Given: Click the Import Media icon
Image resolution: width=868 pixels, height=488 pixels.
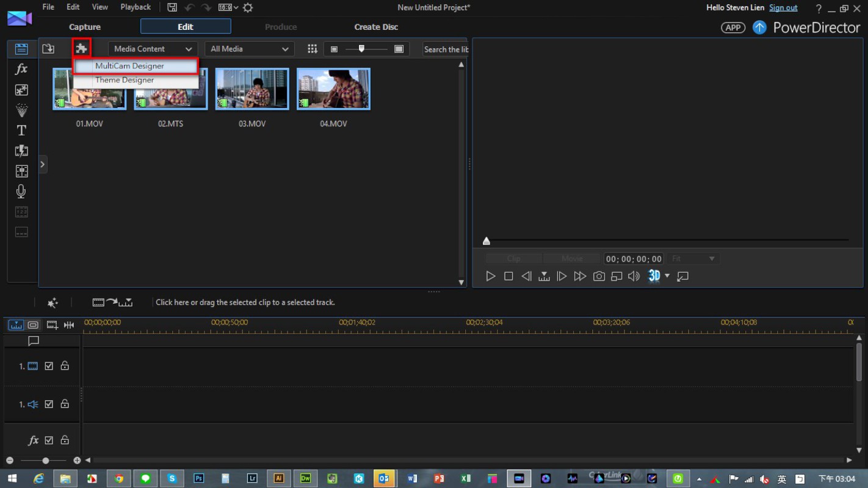Looking at the screenshot, I should click(x=48, y=49).
